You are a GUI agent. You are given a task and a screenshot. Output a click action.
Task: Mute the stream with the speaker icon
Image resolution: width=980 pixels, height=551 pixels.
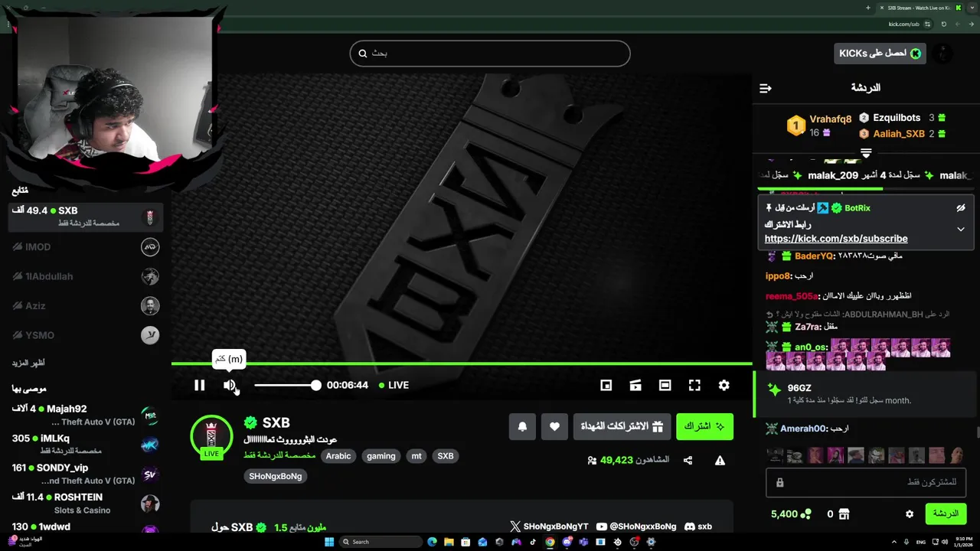(230, 385)
